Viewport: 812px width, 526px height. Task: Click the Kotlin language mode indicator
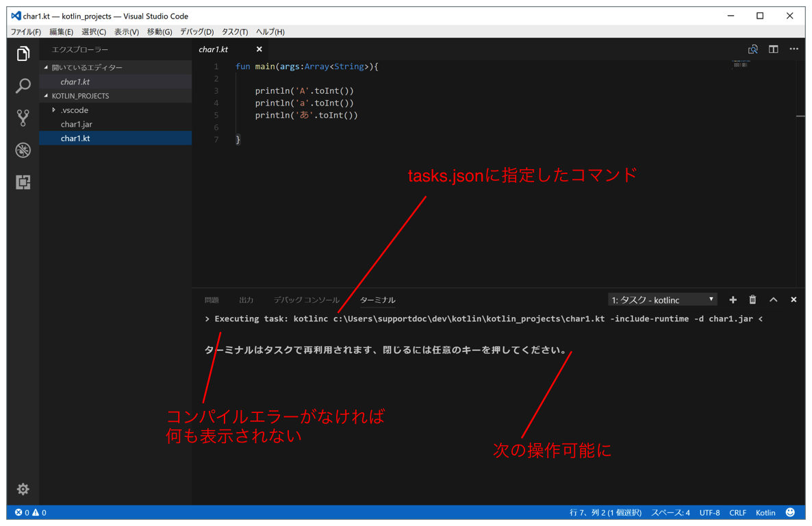click(x=765, y=512)
